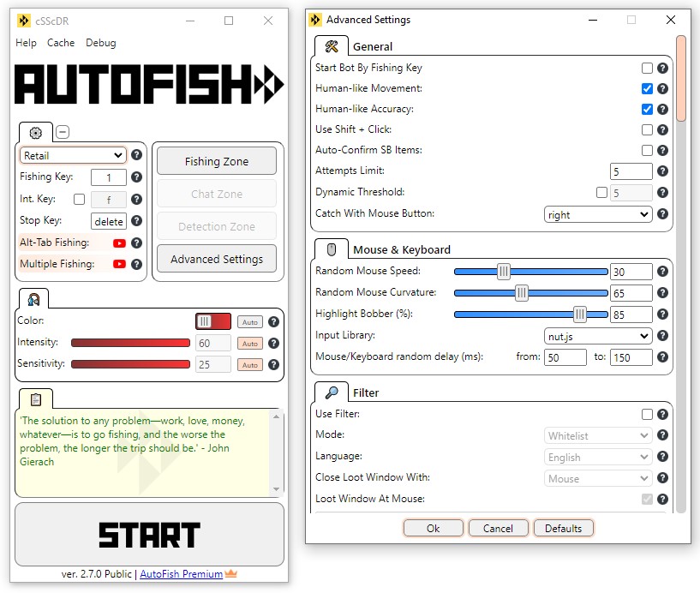Viewport: 700px width, 593px height.
Task: Uncheck Human-like Accuracy checkbox
Action: pyautogui.click(x=647, y=109)
